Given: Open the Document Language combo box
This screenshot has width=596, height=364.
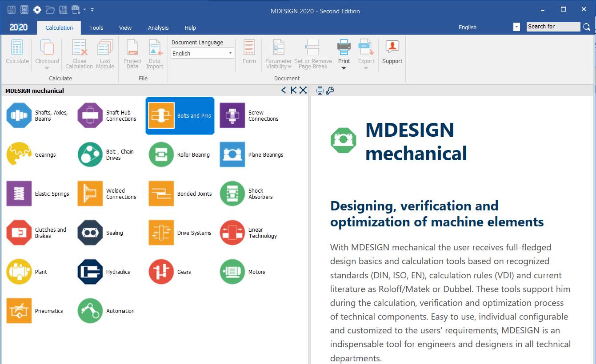Looking at the screenshot, I should (202, 53).
